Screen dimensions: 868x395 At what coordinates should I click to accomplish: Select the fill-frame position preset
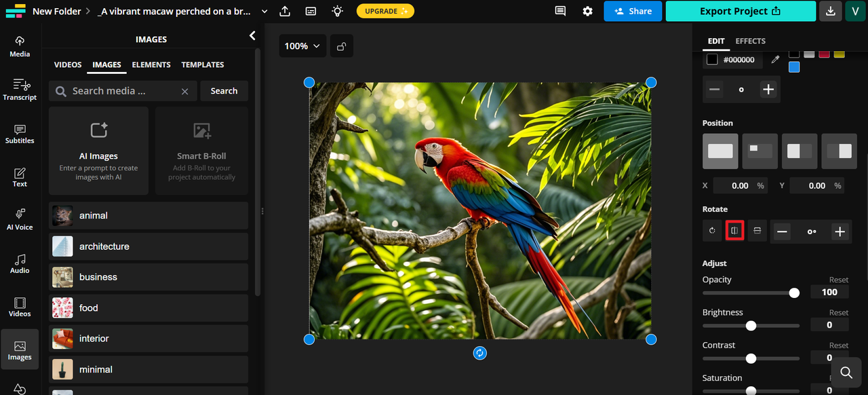(720, 151)
